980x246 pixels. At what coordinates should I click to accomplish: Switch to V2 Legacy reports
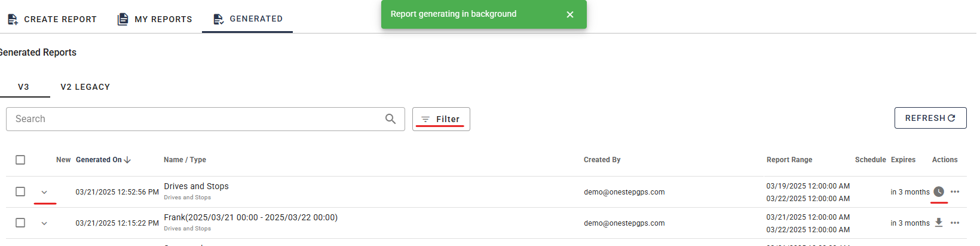(85, 87)
